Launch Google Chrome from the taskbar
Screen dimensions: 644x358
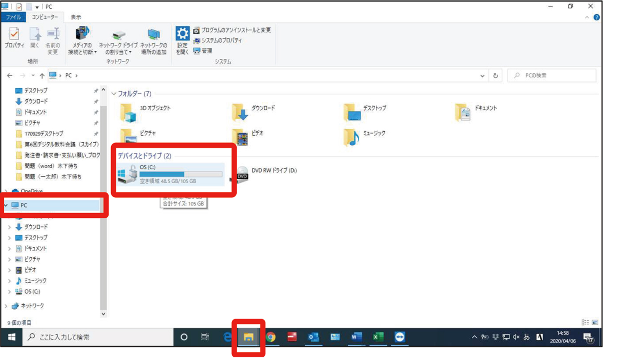[271, 337]
